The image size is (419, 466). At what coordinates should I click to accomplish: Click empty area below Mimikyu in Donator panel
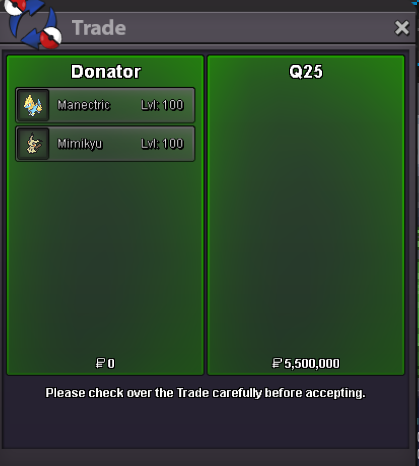tap(105, 260)
